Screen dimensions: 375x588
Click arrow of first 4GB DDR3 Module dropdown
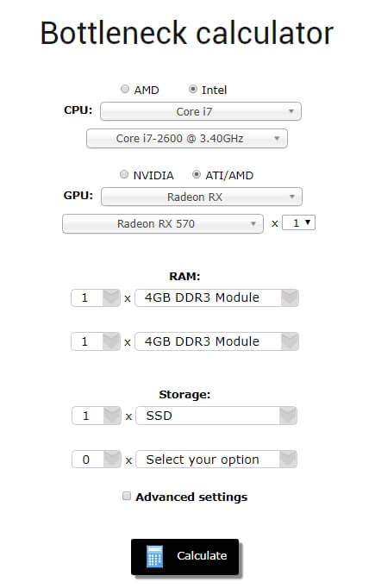coord(290,297)
